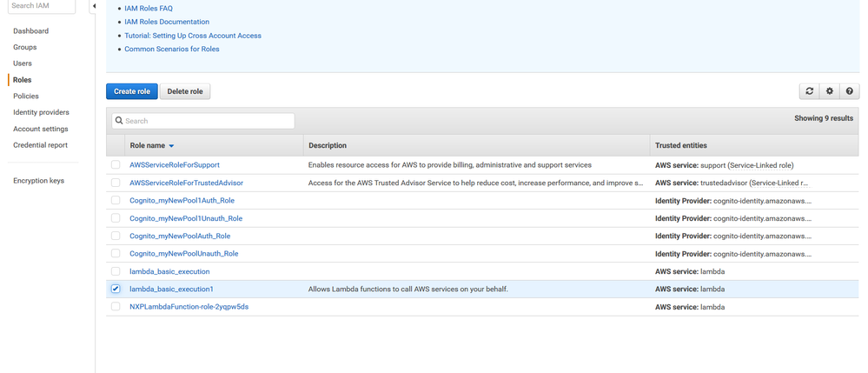The image size is (868, 373).
Task: Open the AWSServiceRoleForTrustedAdvisor role link
Action: coord(186,183)
